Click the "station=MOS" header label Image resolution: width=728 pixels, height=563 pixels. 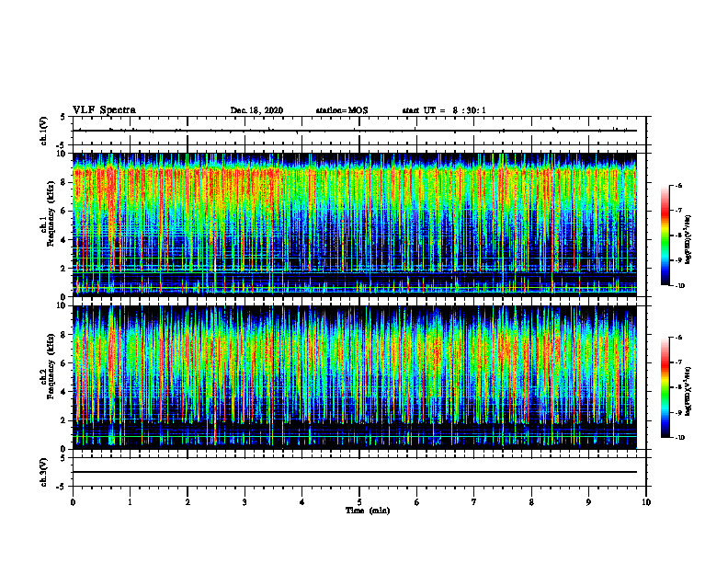pyautogui.click(x=342, y=110)
